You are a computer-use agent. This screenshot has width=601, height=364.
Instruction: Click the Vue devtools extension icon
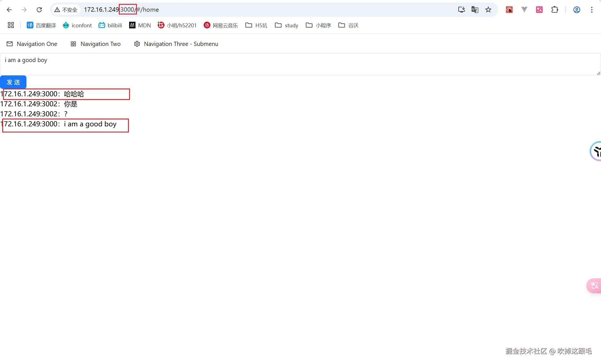tap(524, 10)
